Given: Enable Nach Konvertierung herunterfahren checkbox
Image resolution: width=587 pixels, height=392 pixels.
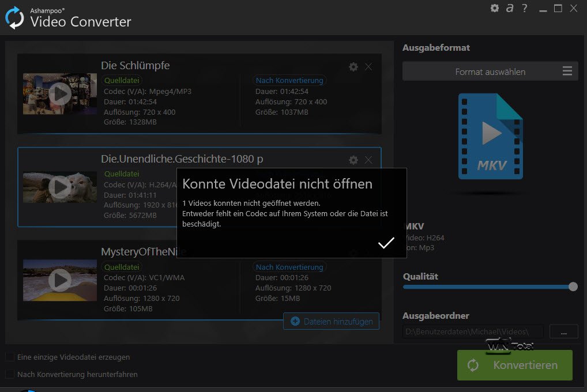Looking at the screenshot, I should pyautogui.click(x=10, y=374).
